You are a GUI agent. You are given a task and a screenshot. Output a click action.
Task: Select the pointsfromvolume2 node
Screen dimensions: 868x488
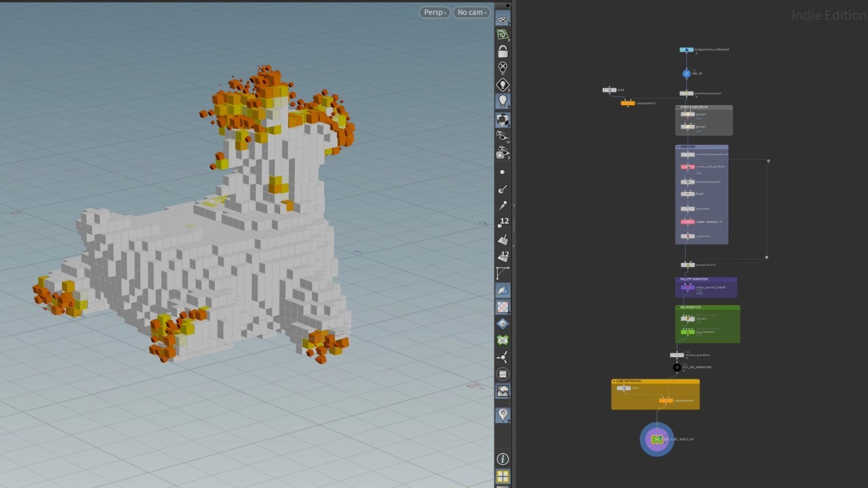pos(686,94)
